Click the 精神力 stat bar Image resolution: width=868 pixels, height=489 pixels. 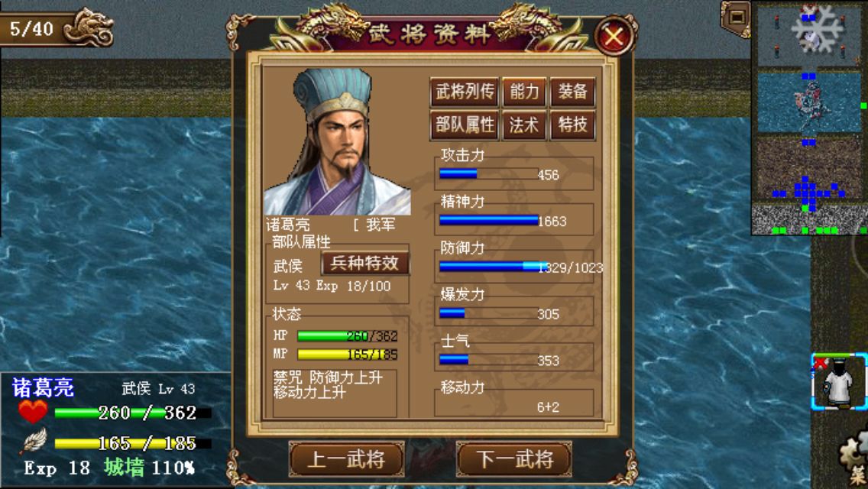click(489, 220)
